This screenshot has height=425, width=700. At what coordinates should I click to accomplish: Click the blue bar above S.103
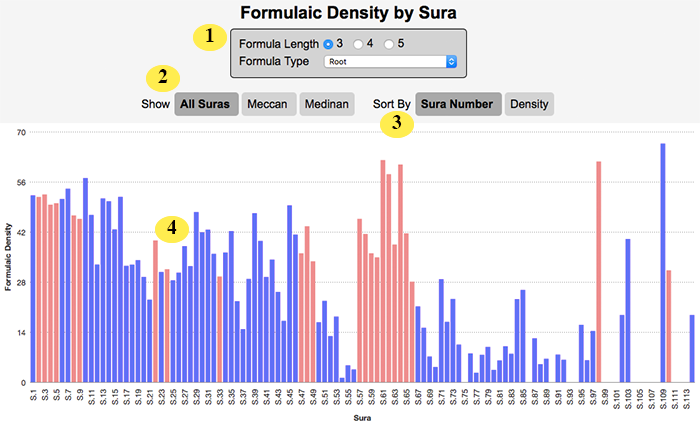click(628, 311)
